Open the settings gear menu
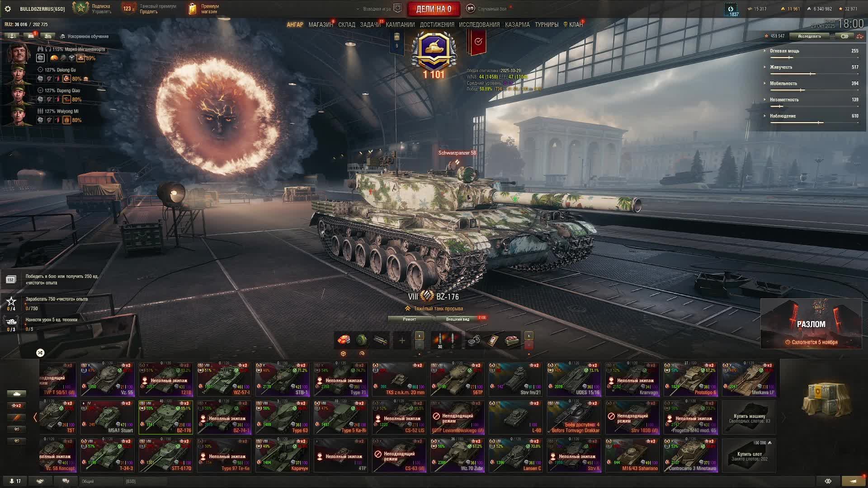The image size is (868, 488). (8, 9)
